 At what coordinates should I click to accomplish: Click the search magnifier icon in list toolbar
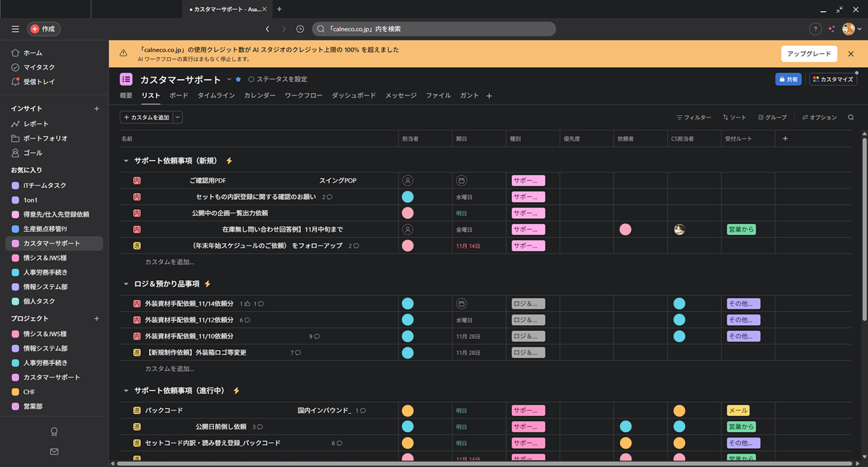point(851,117)
